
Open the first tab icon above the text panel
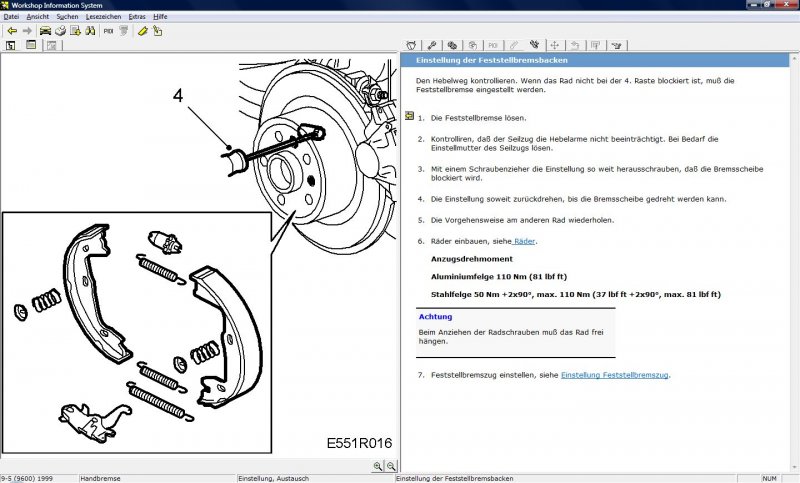(411, 45)
